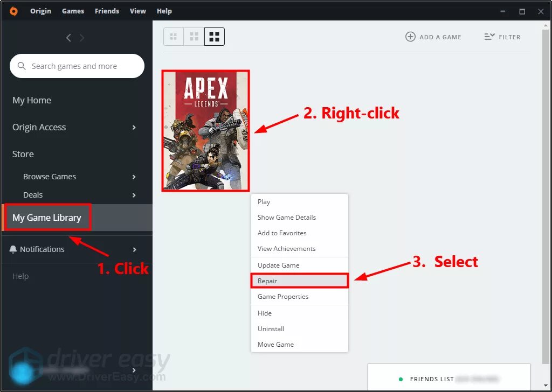Screen dimensions: 552x392
Task: Select the Apex Legends game tile
Action: point(205,131)
